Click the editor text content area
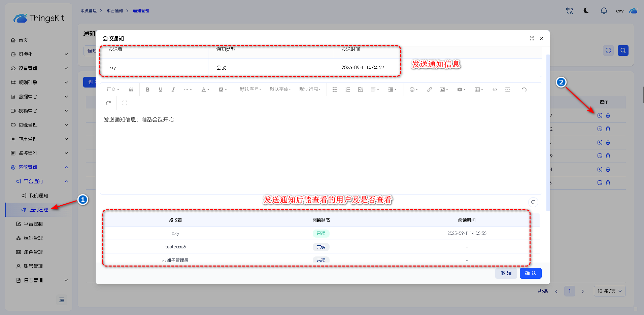Image resolution: width=644 pixels, height=315 pixels. coord(320,151)
